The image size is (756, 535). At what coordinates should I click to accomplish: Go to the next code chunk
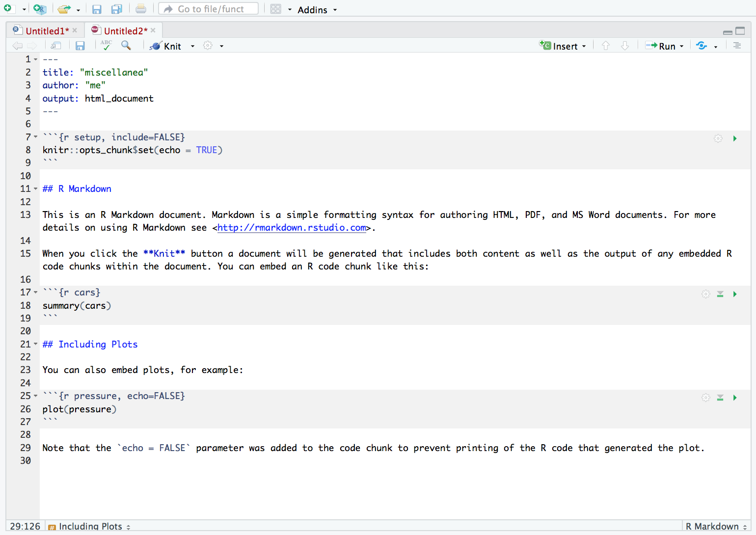point(625,46)
